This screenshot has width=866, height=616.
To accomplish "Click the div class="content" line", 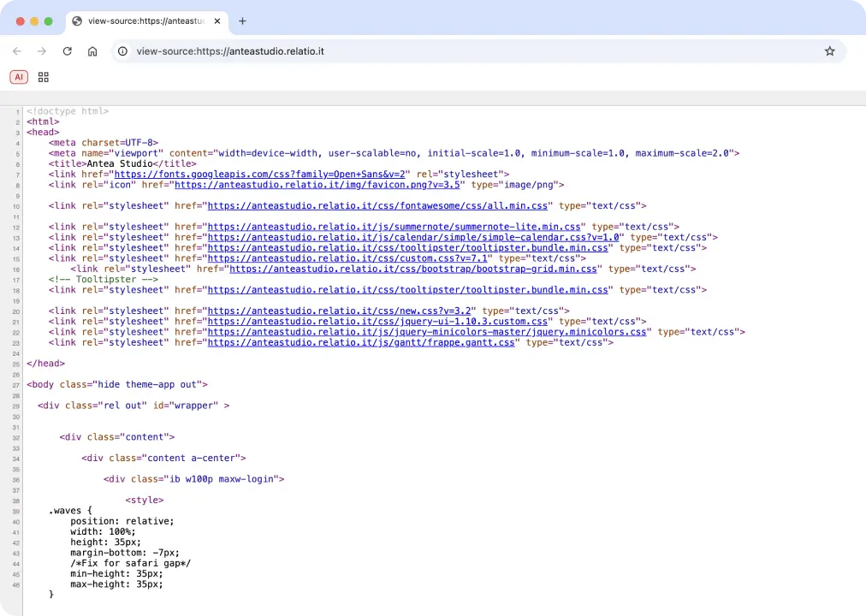I will 117,437.
